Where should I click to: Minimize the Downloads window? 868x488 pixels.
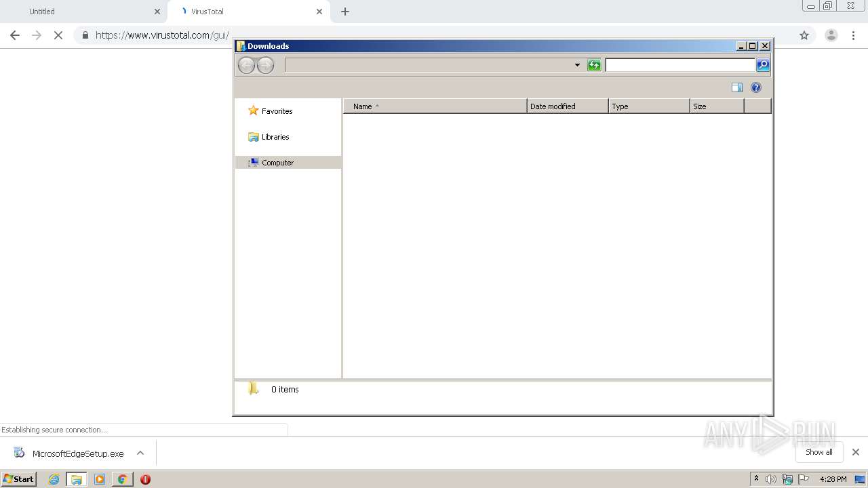click(x=741, y=46)
